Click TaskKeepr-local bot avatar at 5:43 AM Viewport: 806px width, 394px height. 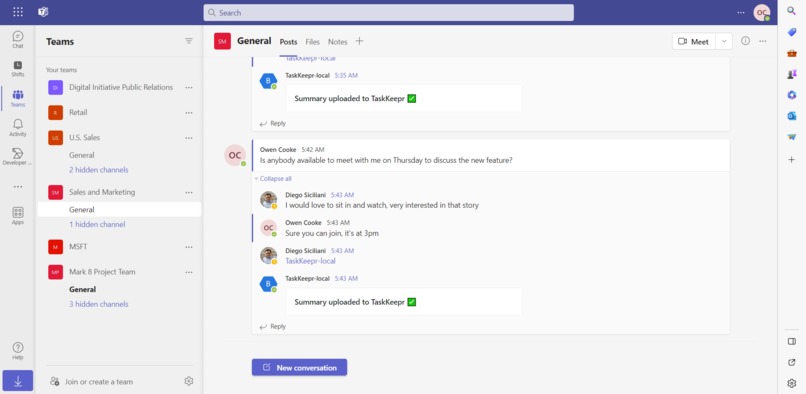pyautogui.click(x=268, y=284)
